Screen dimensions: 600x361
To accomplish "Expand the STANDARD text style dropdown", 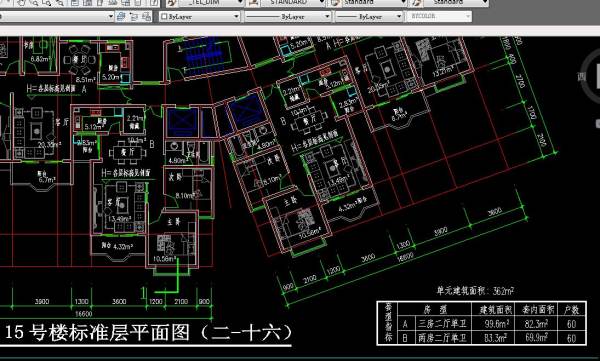I will [x=321, y=3].
